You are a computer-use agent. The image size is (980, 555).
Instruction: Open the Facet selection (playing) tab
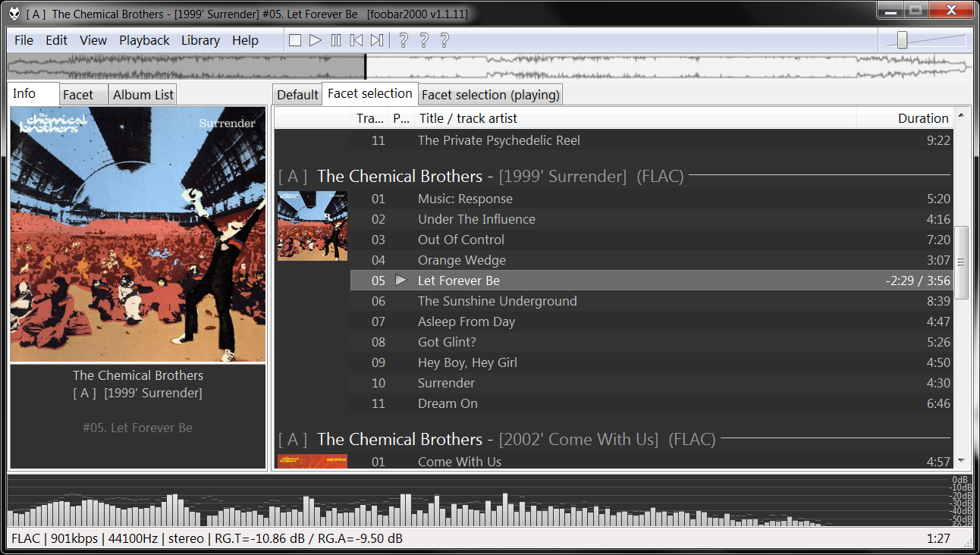[x=490, y=95]
